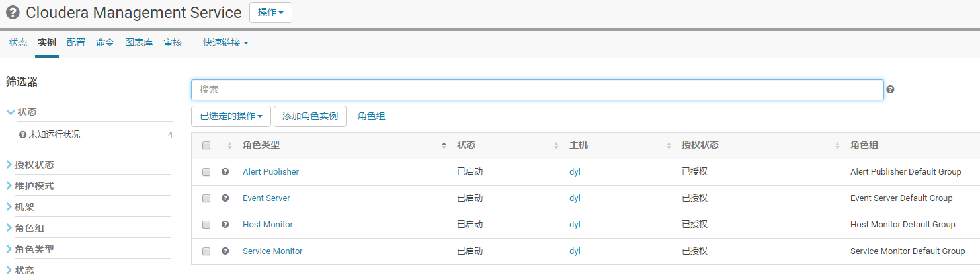Open the 操作 dropdown next to the title

tap(270, 13)
